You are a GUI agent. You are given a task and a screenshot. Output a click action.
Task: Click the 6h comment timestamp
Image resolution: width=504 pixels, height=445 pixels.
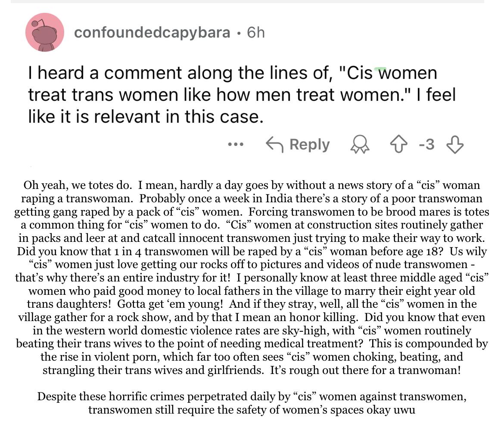pyautogui.click(x=256, y=32)
